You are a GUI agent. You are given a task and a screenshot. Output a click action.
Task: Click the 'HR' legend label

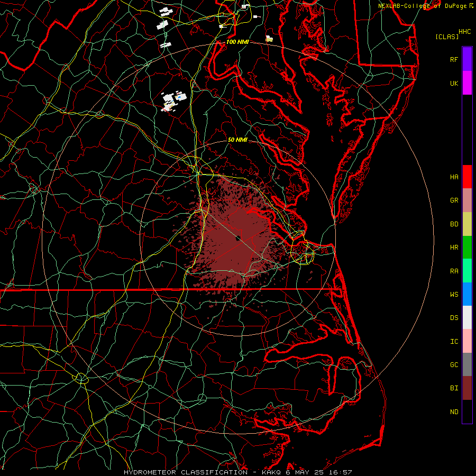pyautogui.click(x=454, y=248)
